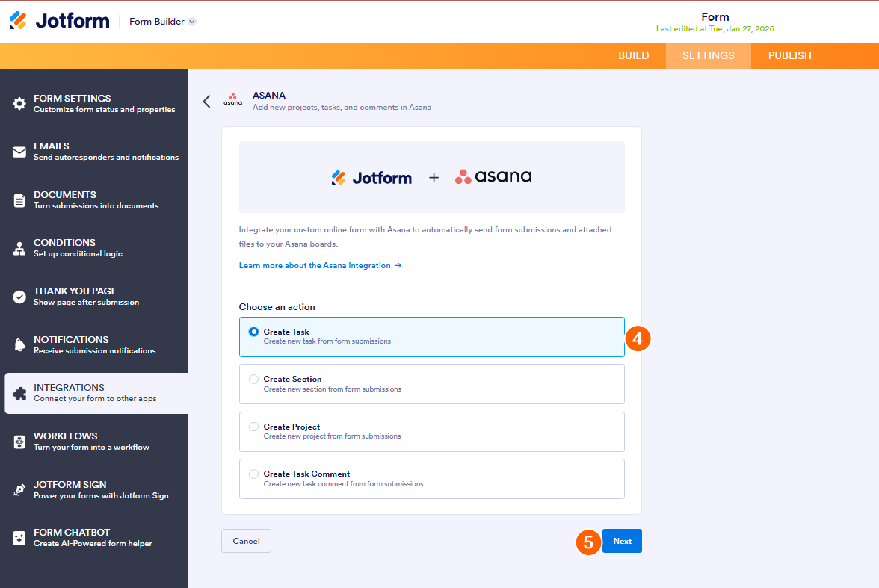
Task: Choose the Create Section action
Action: click(253, 379)
